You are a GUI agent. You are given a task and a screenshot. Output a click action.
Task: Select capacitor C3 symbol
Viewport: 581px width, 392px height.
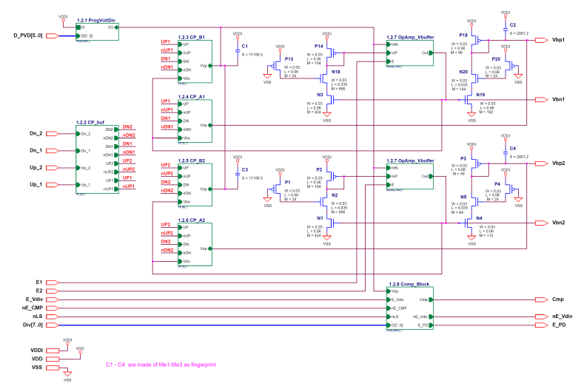click(x=238, y=174)
